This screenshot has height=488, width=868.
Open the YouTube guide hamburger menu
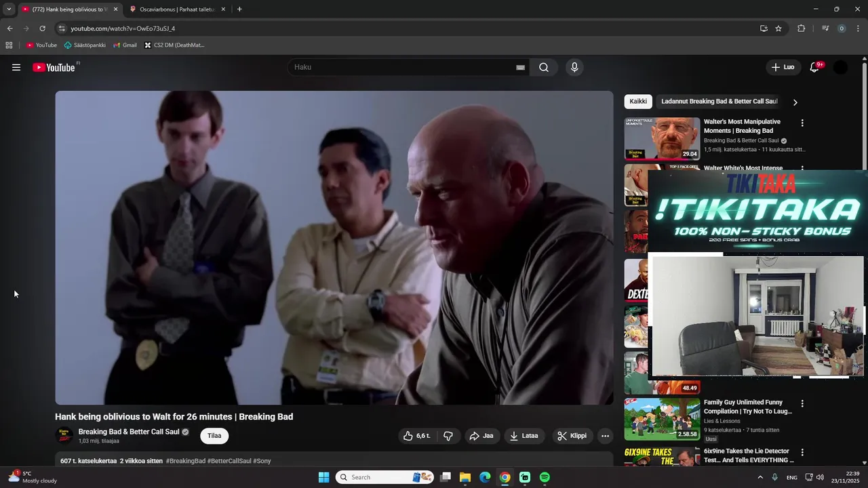16,67
